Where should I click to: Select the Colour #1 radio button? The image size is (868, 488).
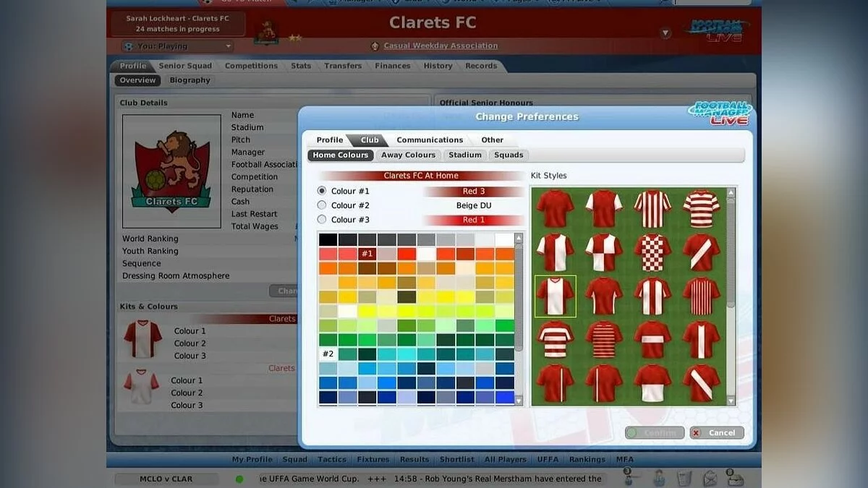point(322,191)
